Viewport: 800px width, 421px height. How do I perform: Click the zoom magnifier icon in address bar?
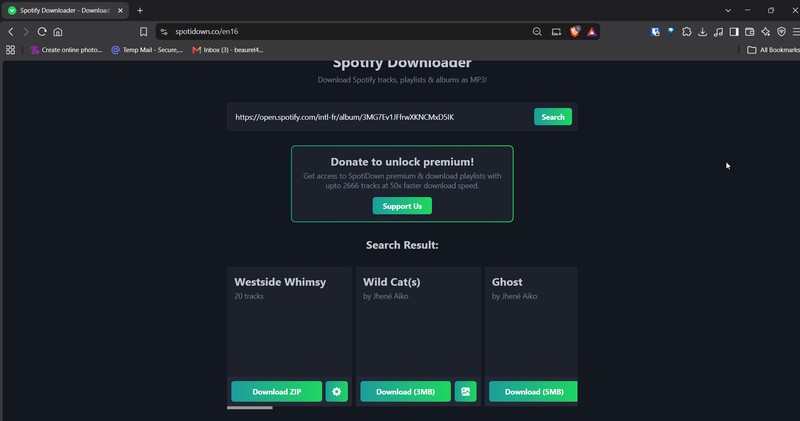(537, 32)
